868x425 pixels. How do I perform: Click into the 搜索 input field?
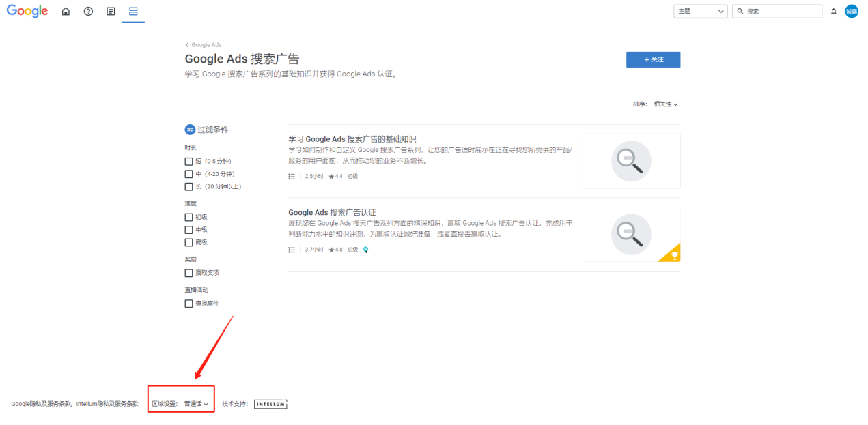pyautogui.click(x=777, y=12)
